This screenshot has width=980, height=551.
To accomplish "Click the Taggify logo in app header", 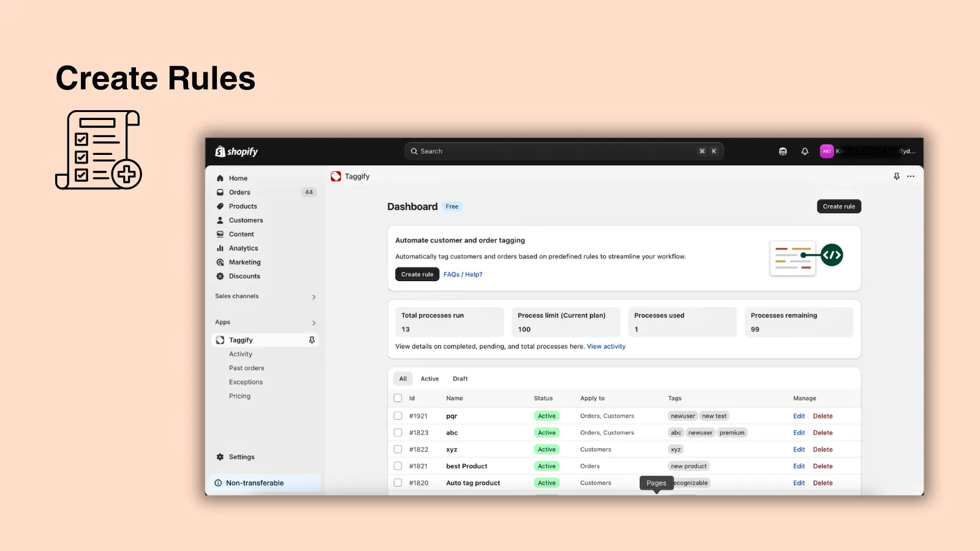I will coord(336,176).
